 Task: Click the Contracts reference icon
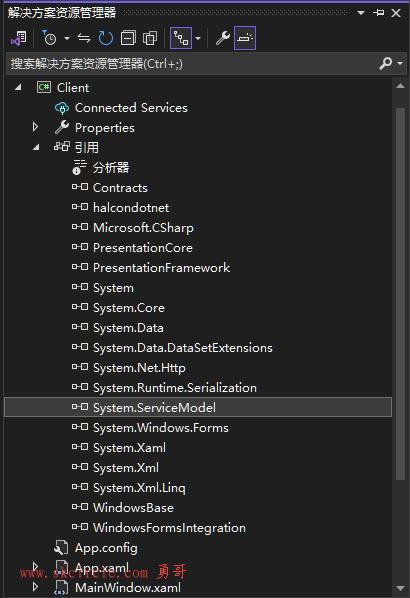pos(80,187)
